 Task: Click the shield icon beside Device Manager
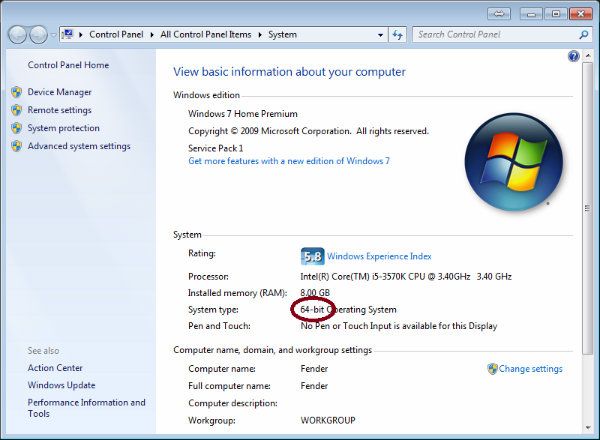click(x=16, y=92)
